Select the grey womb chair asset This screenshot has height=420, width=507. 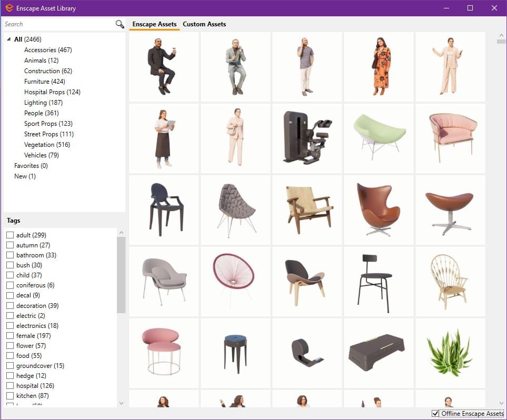tap(164, 282)
